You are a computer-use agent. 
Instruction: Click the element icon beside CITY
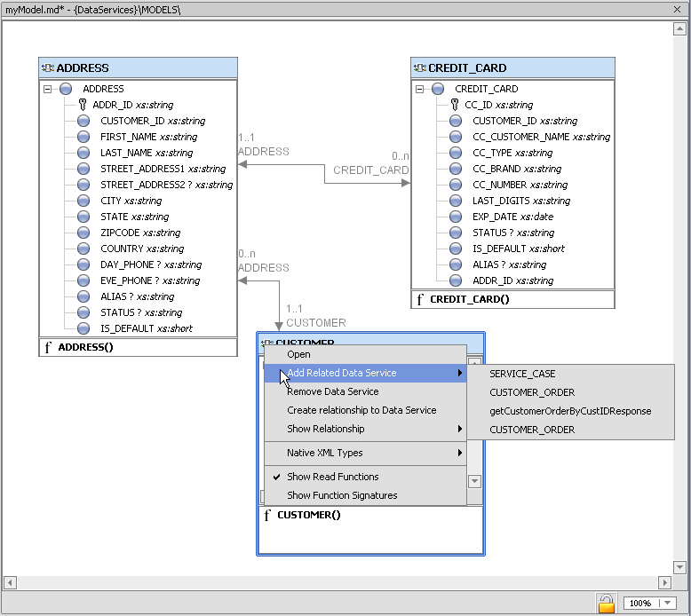pyautogui.click(x=83, y=201)
